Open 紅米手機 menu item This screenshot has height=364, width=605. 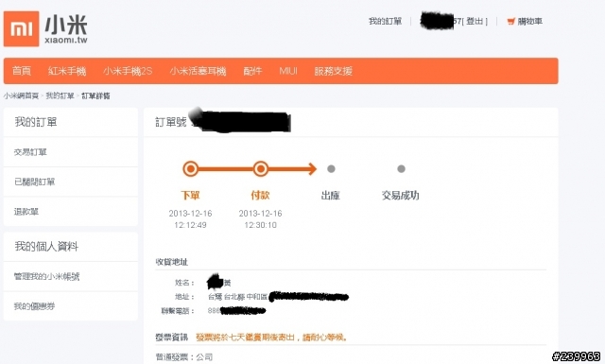pos(67,71)
